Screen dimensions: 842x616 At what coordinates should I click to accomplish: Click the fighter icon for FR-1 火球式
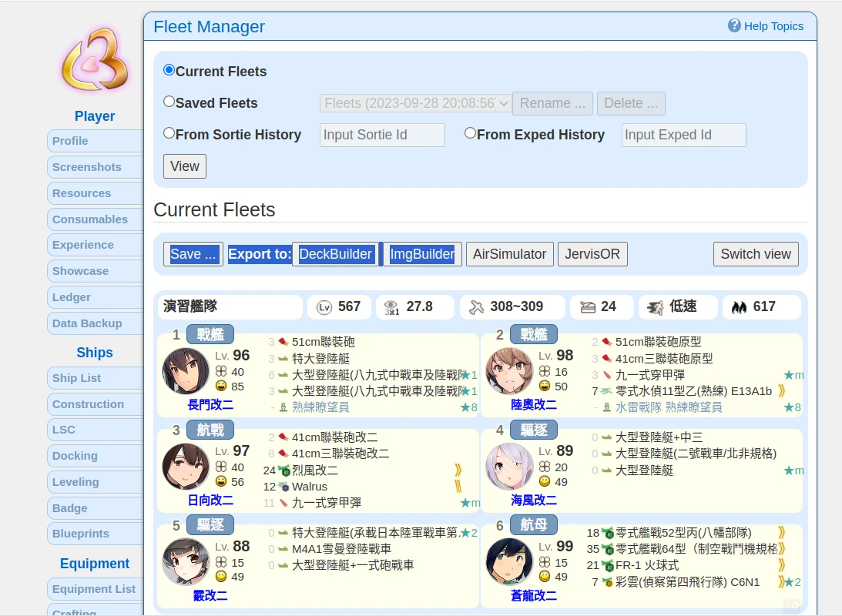(607, 565)
